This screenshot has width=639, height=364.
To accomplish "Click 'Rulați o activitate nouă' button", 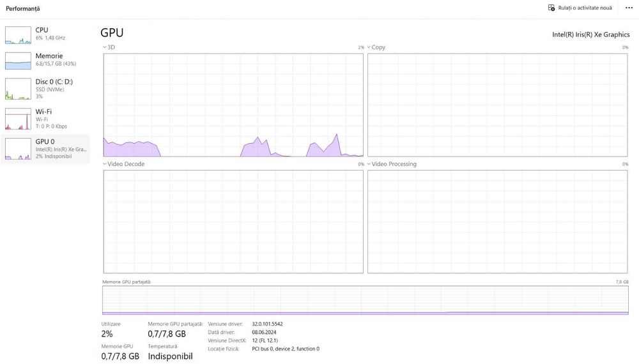I will pos(580,8).
